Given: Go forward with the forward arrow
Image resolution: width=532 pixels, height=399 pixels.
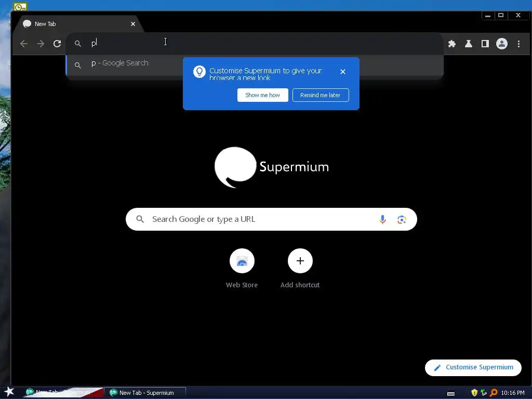Looking at the screenshot, I should (41, 44).
